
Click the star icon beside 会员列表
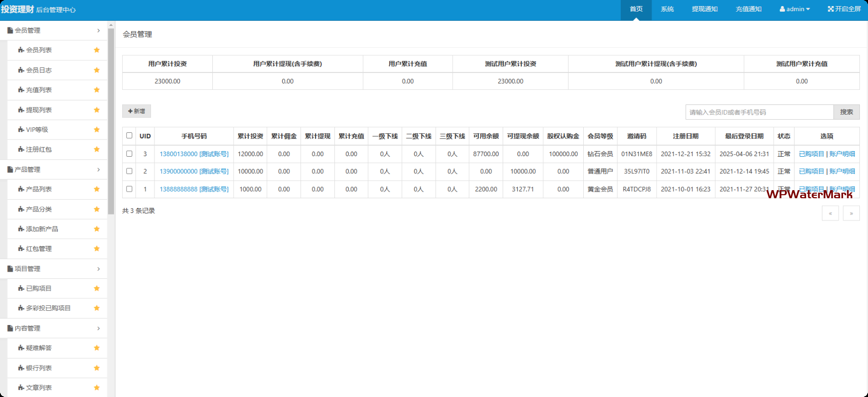point(97,50)
